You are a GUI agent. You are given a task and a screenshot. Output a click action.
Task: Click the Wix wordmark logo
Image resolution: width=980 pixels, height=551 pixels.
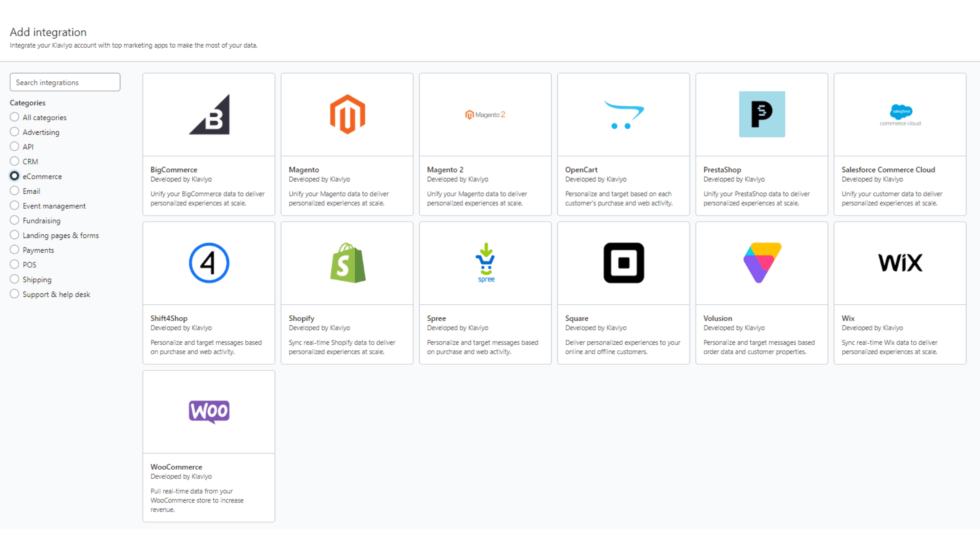pos(900,263)
